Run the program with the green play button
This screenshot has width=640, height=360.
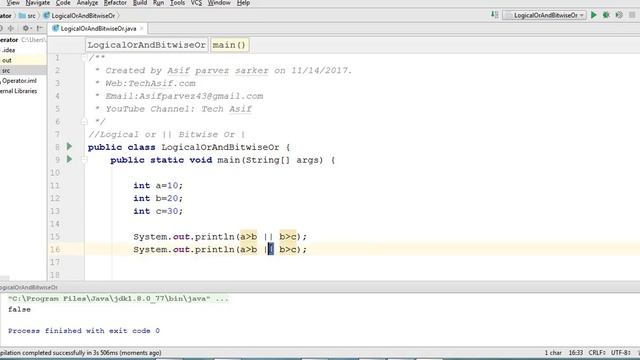[594, 15]
